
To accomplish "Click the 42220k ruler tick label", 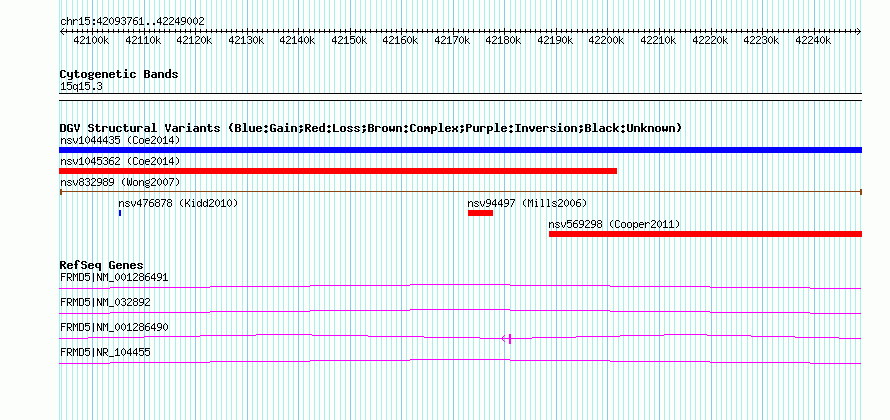I will pos(712,40).
